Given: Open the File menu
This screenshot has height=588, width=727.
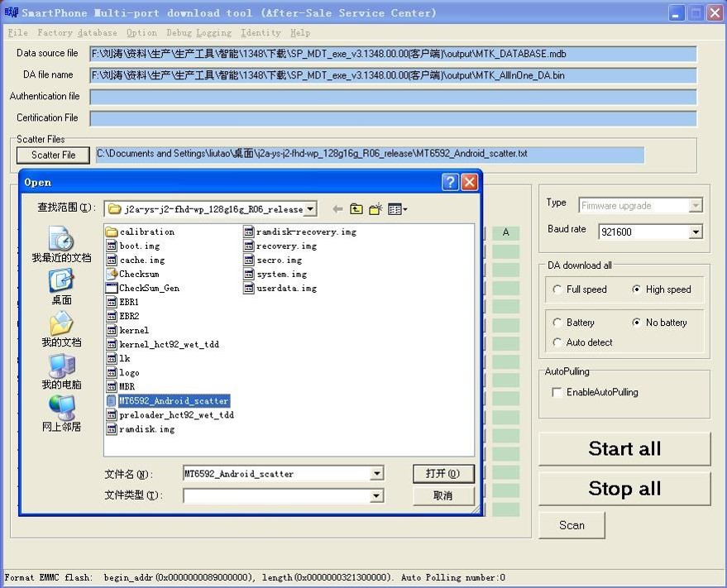Looking at the screenshot, I should (x=18, y=33).
